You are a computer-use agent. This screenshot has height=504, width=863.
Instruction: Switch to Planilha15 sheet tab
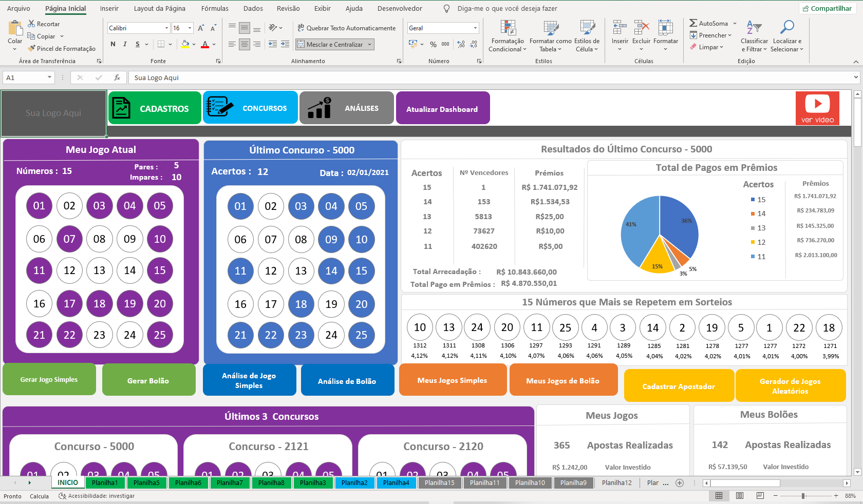(x=440, y=483)
